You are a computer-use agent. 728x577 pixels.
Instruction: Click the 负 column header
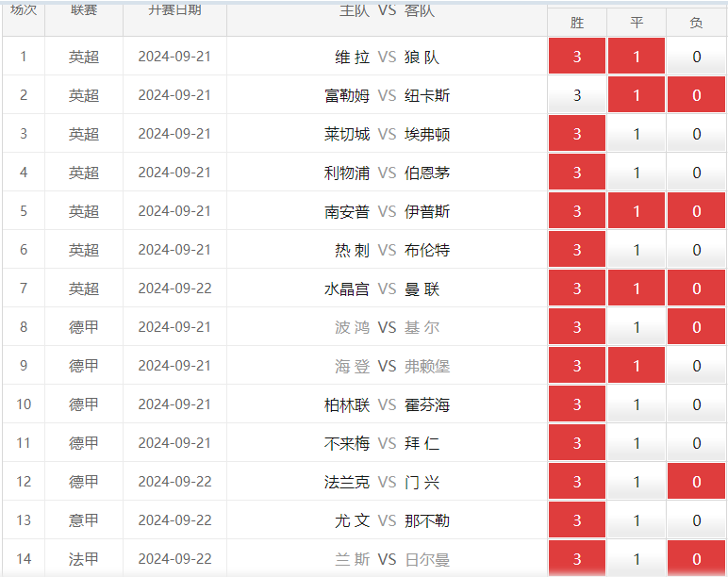point(696,23)
